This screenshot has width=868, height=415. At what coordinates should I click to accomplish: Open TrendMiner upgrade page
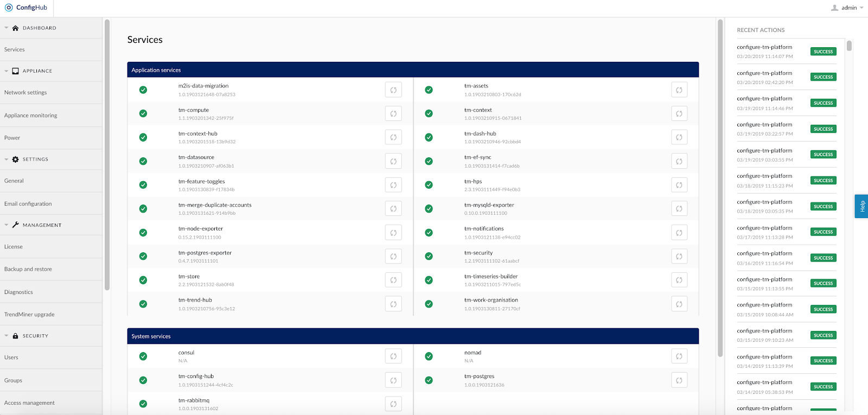pos(51,315)
